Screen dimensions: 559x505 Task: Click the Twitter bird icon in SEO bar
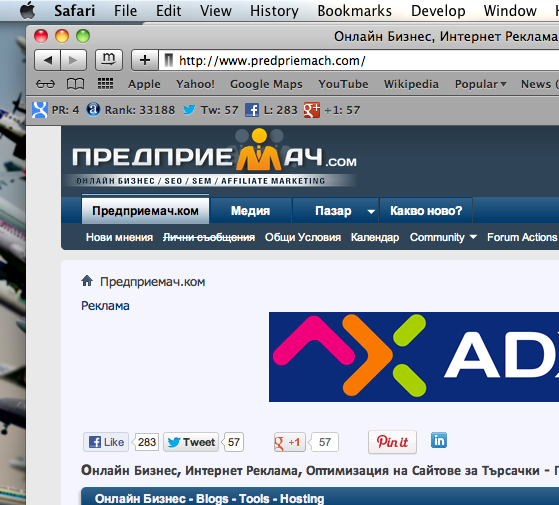pyautogui.click(x=189, y=109)
